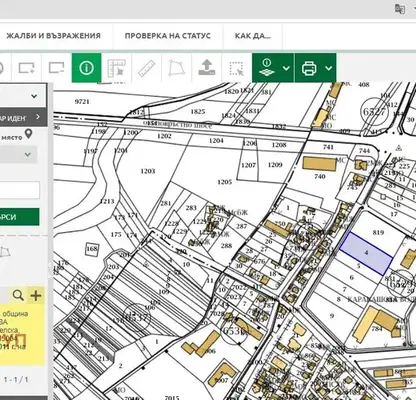Click parcel 1209 on the map
Viewport: 416px width, 400px height.
pyautogui.click(x=275, y=165)
